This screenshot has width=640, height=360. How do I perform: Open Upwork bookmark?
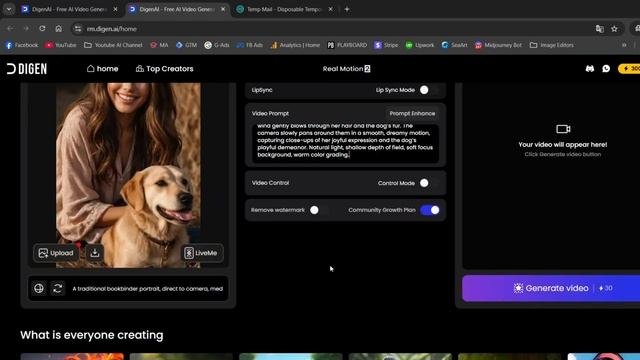tap(420, 45)
